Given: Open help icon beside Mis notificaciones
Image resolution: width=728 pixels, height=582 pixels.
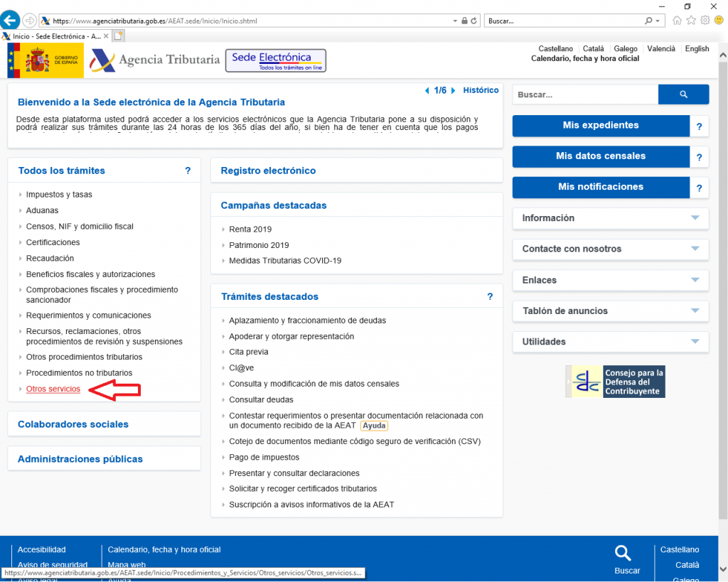Looking at the screenshot, I should coord(699,188).
